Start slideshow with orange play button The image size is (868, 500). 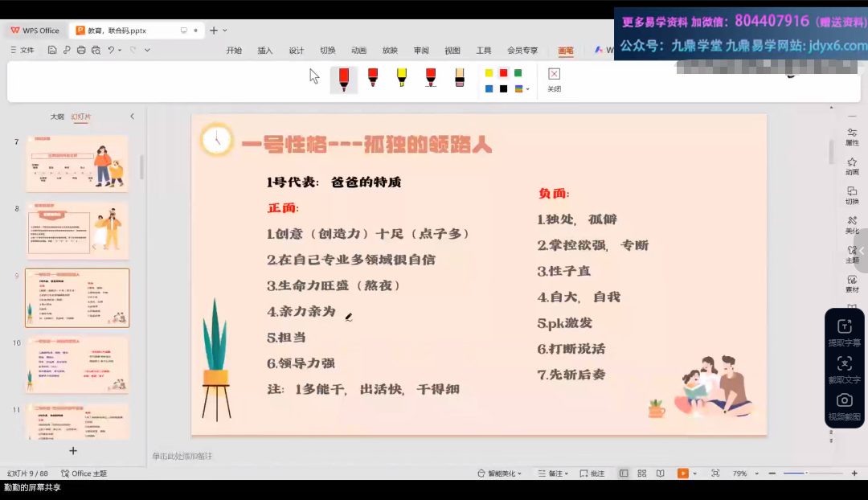pos(682,473)
